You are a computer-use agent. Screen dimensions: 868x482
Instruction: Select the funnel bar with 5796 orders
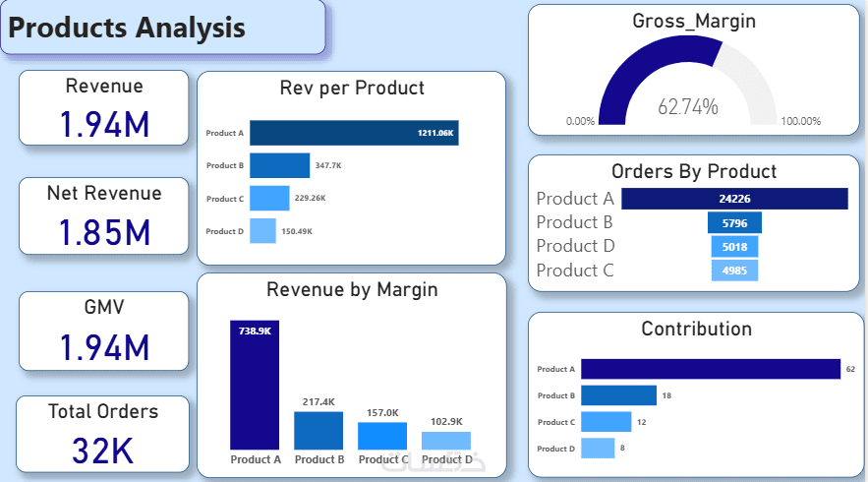(x=734, y=222)
